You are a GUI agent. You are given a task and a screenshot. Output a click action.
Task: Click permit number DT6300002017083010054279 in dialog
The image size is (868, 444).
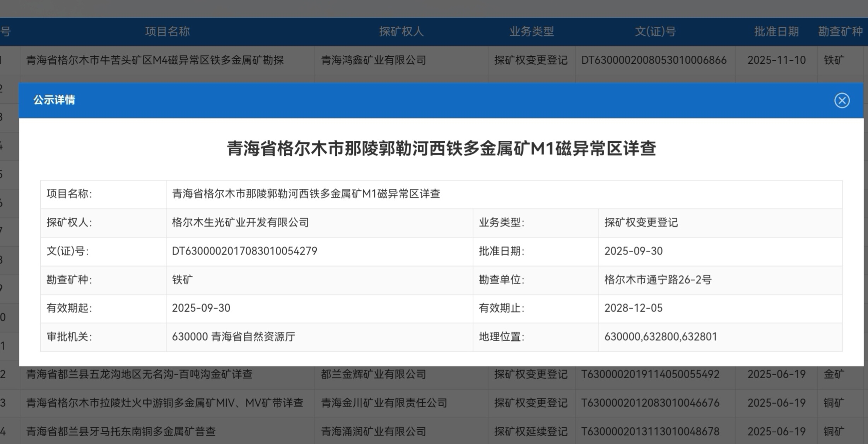click(244, 251)
